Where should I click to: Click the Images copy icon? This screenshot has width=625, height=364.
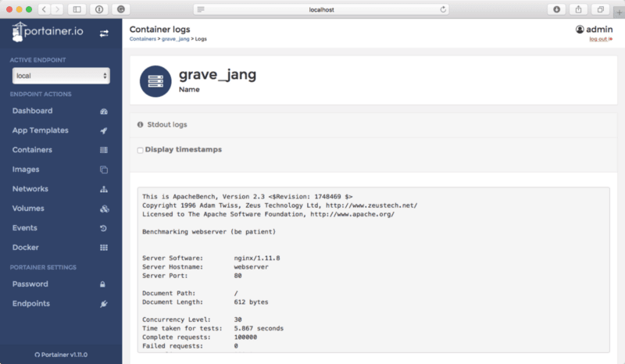104,170
